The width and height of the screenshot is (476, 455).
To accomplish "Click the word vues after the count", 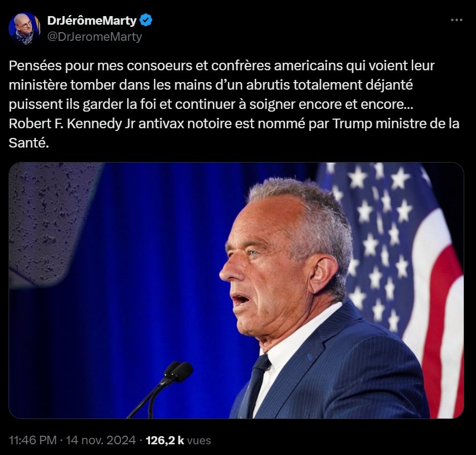I will [199, 441].
